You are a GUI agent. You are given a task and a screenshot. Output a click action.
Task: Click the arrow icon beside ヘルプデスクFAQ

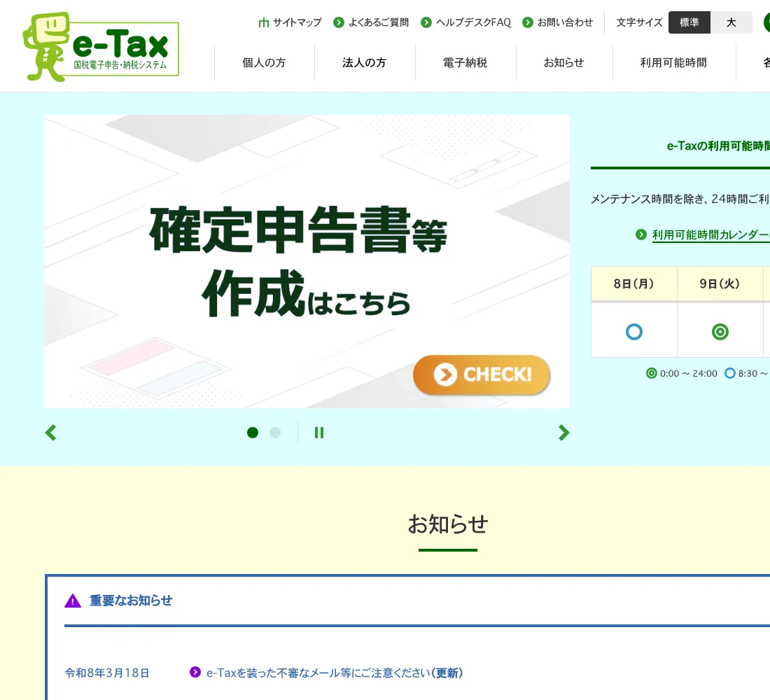(x=426, y=22)
